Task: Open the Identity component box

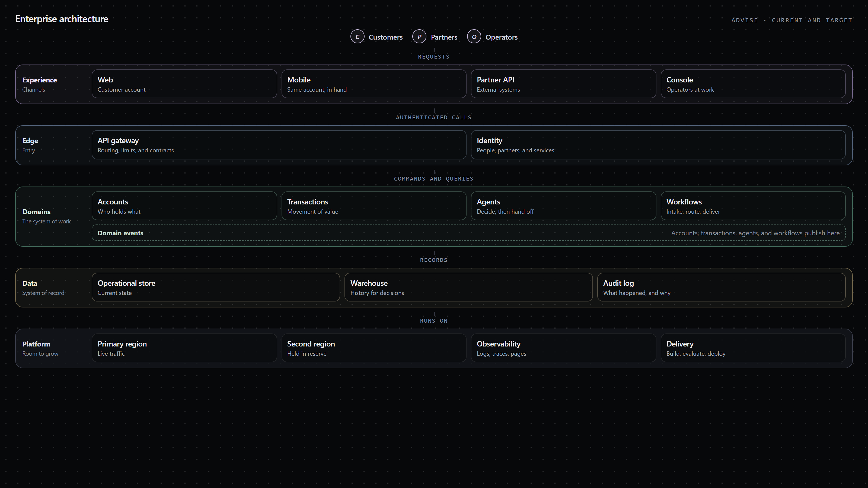Action: pyautogui.click(x=658, y=145)
